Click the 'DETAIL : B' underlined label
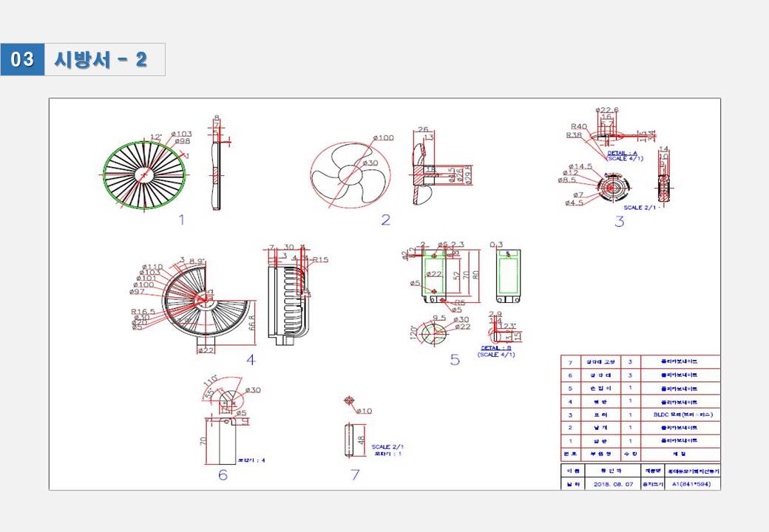Image resolution: width=769 pixels, height=532 pixels. [x=496, y=348]
